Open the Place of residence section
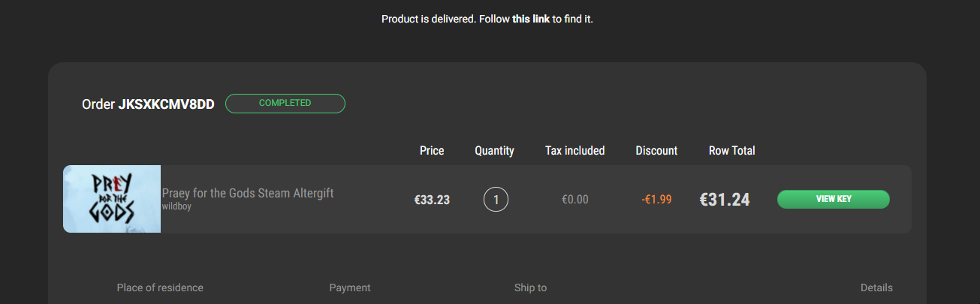Viewport: 980px width, 304px height. tap(160, 287)
